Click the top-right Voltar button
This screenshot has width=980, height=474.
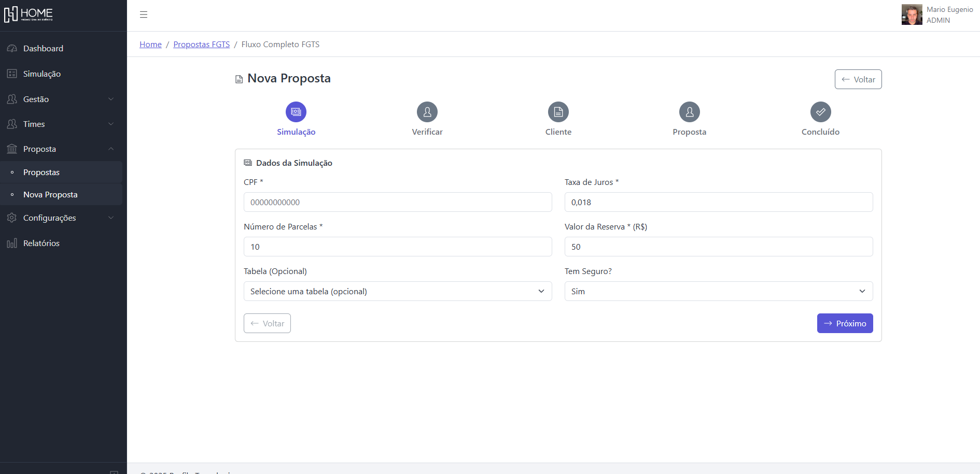click(858, 79)
